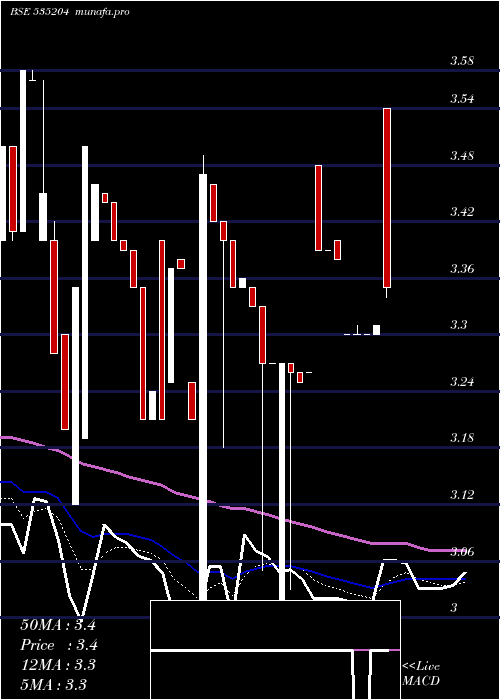Screen dimensions: 500x700
Task: Click the 3.36 price axis label
Action: (x=462, y=269)
